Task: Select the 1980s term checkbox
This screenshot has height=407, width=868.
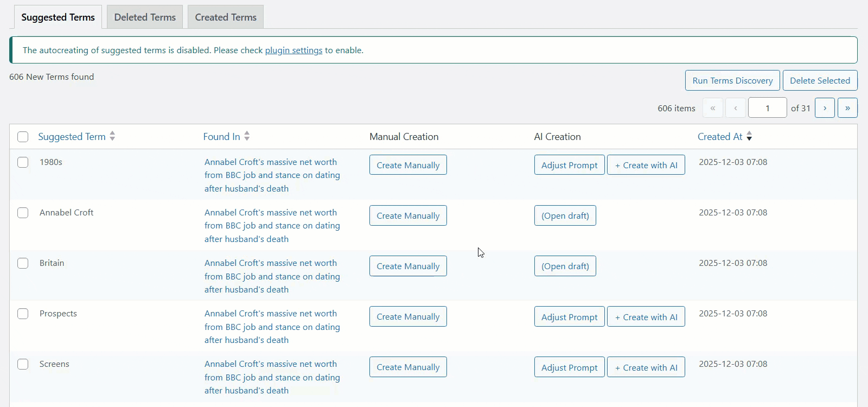Action: click(x=23, y=162)
